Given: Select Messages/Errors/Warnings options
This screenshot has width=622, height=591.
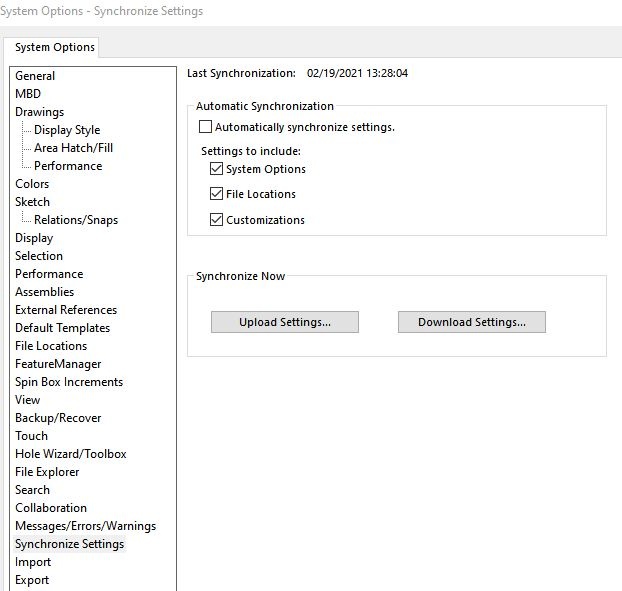Looking at the screenshot, I should coord(85,526).
